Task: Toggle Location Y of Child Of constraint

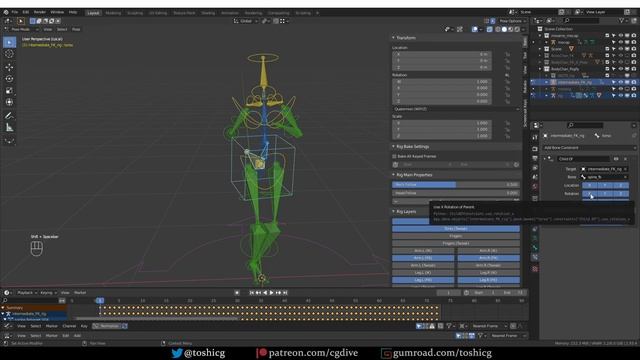Action: point(605,185)
